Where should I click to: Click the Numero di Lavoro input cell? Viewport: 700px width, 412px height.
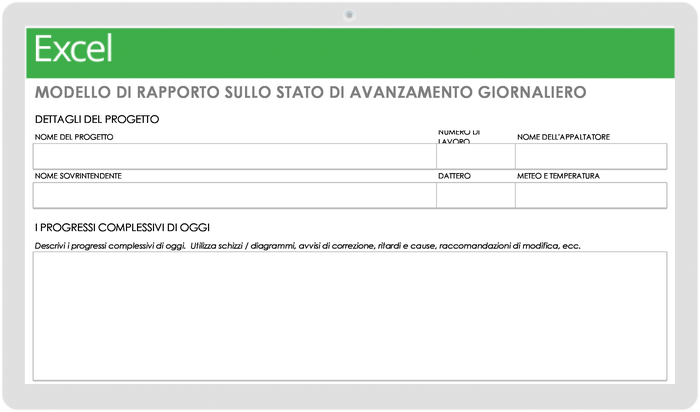(476, 156)
